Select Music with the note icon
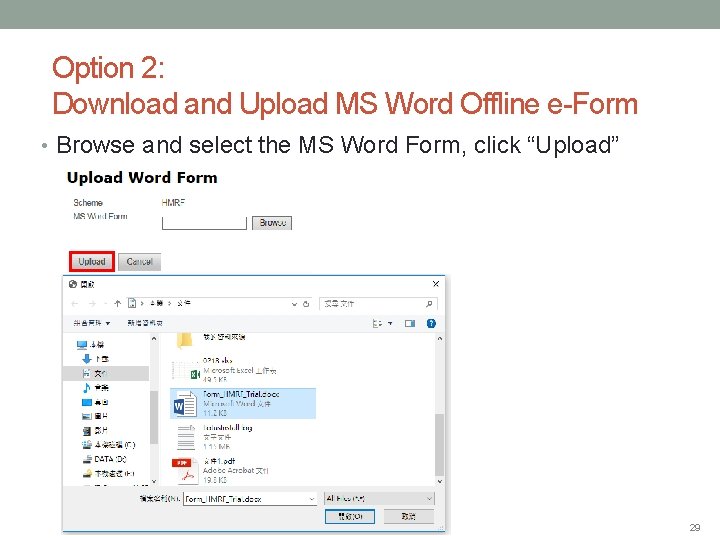Image resolution: width=720 pixels, height=540 pixels. tap(96, 388)
